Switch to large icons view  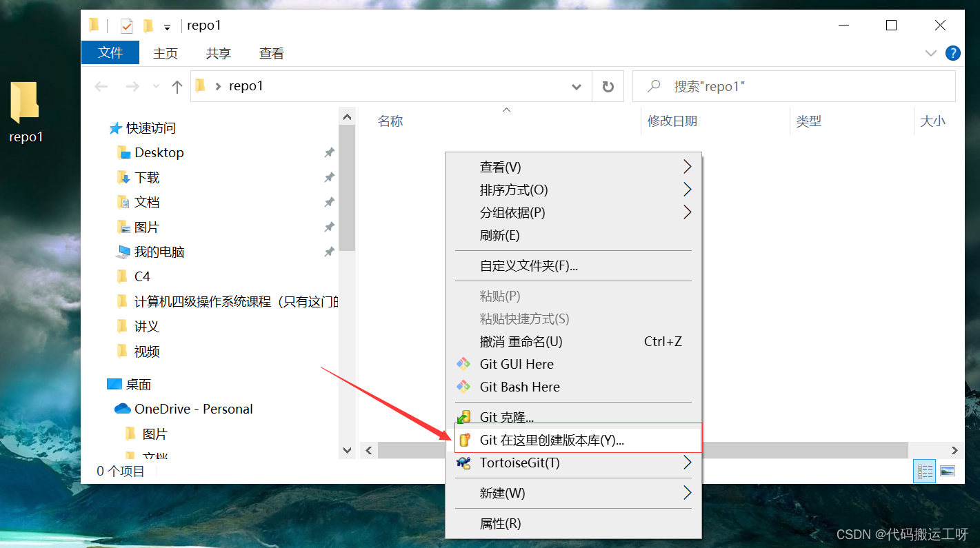tap(948, 471)
